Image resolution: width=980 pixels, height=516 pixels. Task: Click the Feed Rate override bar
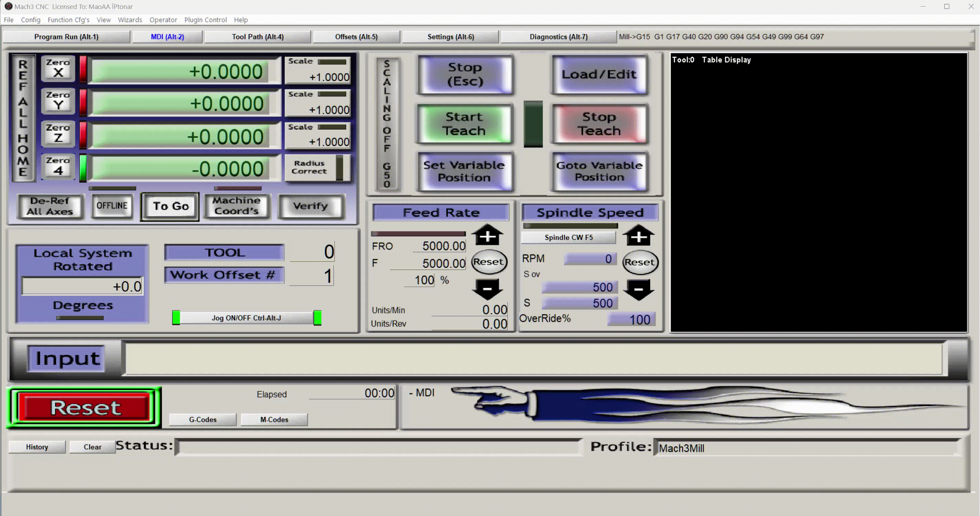[x=418, y=234]
